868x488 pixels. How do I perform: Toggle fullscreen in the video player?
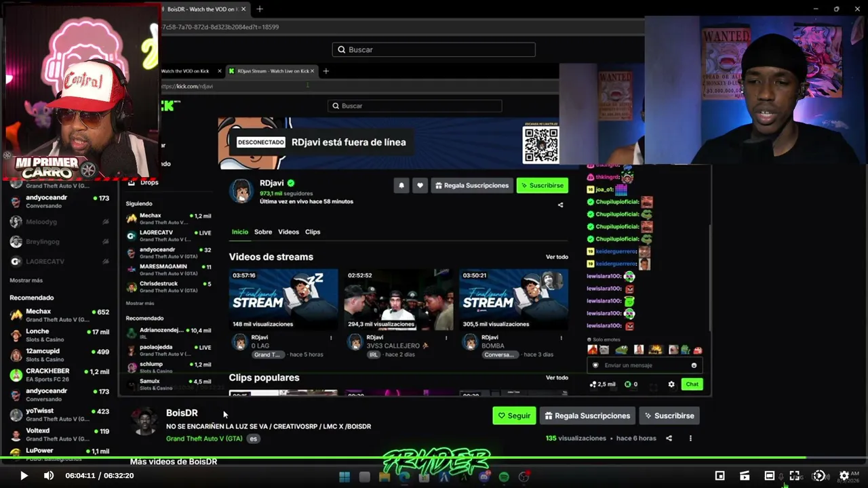(x=794, y=476)
